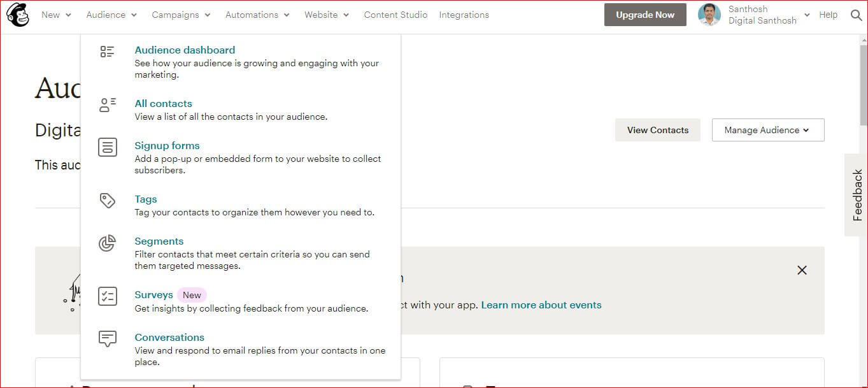868x388 pixels.
Task: Click the 'Digital Santhosh' account name text
Action: [x=762, y=20]
